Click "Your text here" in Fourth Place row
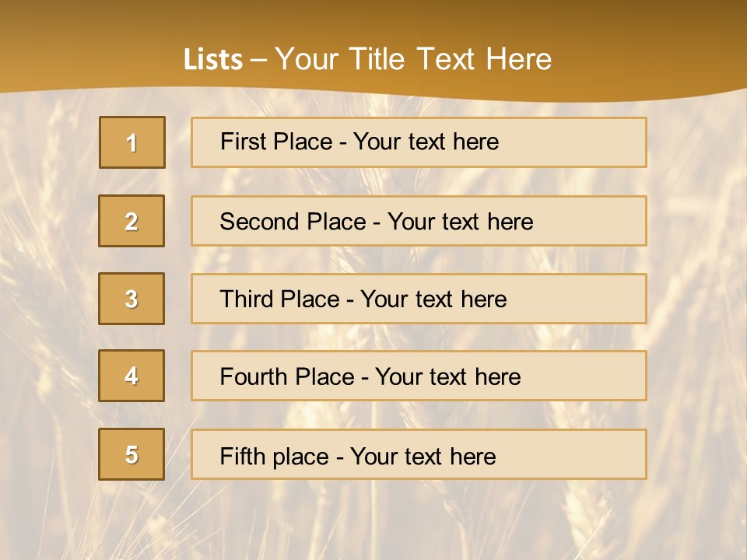This screenshot has width=747, height=560. [x=447, y=377]
